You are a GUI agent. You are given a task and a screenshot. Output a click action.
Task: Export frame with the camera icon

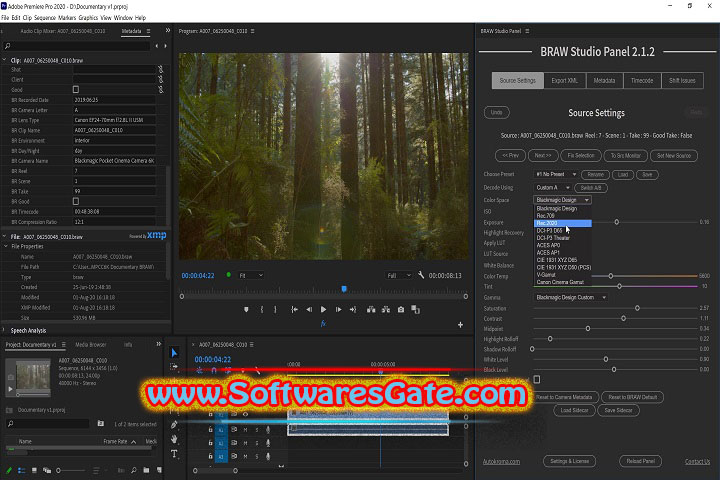coord(401,310)
